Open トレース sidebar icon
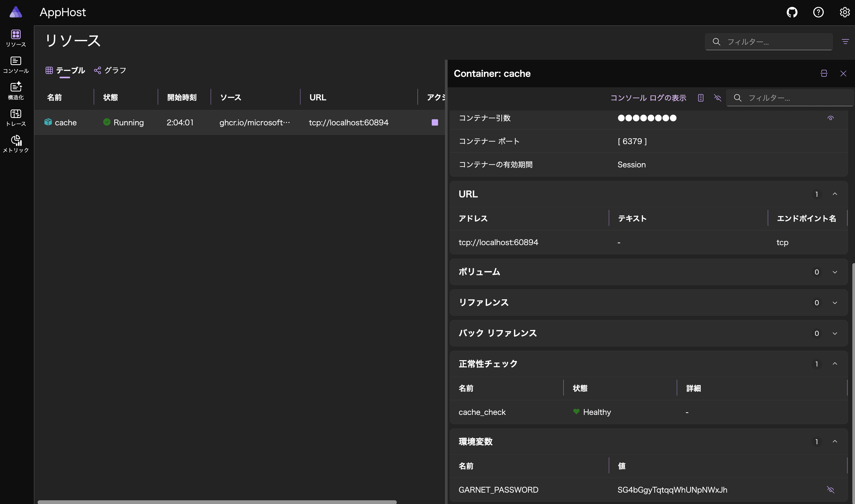The image size is (855, 504). (16, 117)
